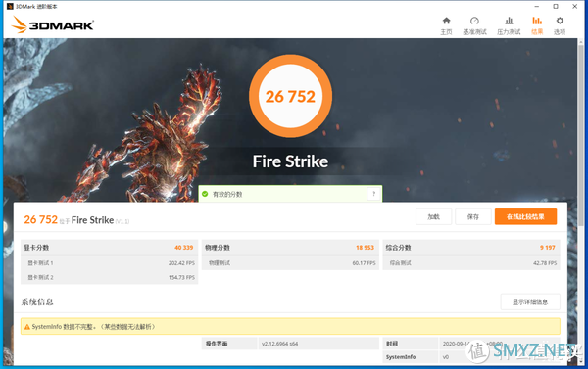Click the orange compare results online button
Screen dimensions: 588x369
click(525, 216)
